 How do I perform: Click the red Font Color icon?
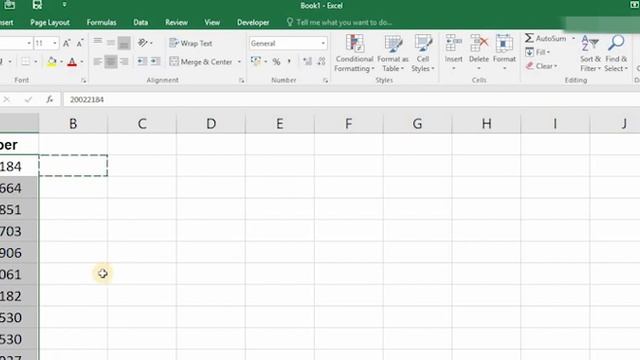click(72, 62)
